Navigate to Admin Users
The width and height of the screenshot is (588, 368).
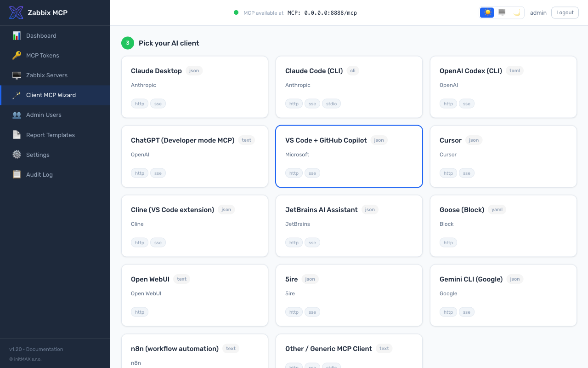[55, 115]
